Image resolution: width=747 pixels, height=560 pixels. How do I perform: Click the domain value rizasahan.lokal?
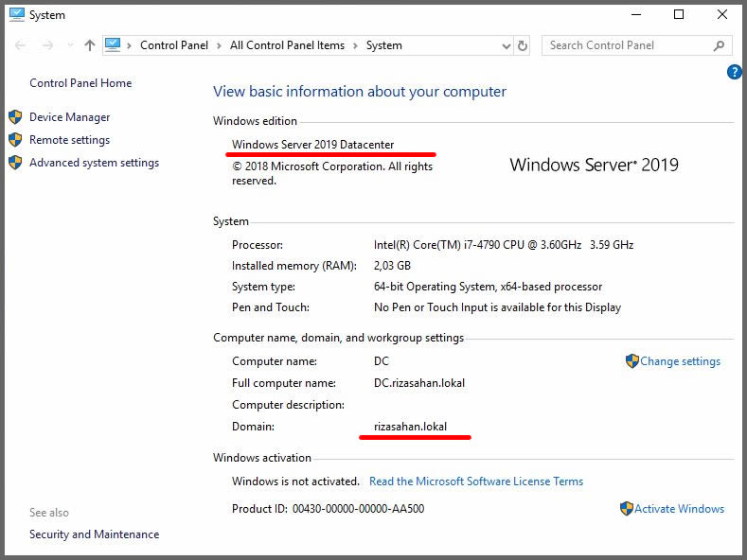pos(410,427)
